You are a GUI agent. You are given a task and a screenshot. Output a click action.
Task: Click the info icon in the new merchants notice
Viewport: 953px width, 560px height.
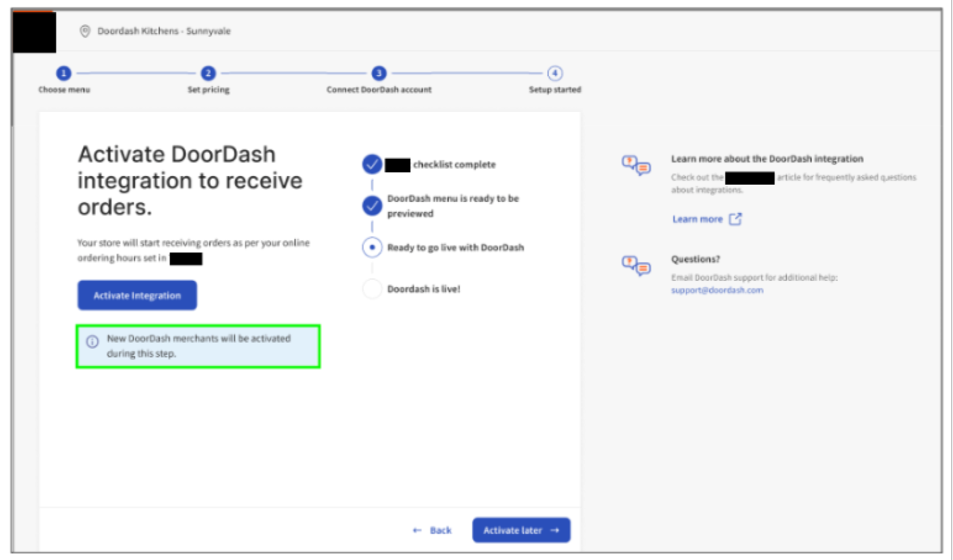coord(92,342)
